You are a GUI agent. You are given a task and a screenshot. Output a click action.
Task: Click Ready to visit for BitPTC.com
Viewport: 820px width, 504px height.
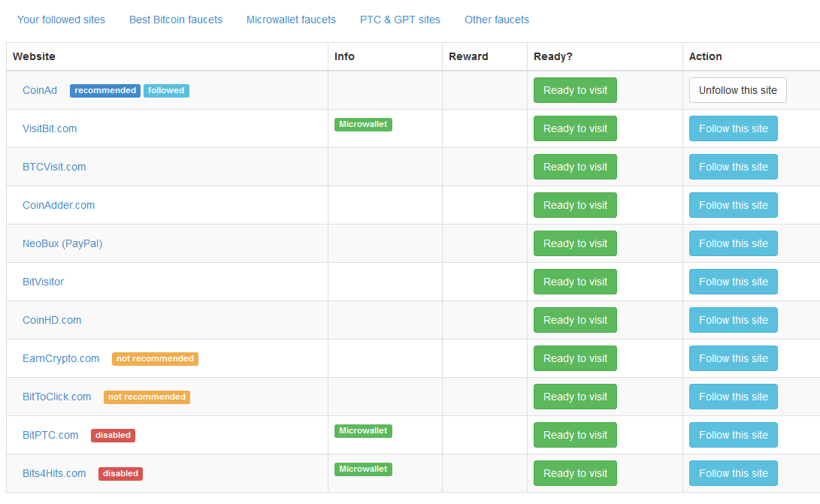[575, 435]
